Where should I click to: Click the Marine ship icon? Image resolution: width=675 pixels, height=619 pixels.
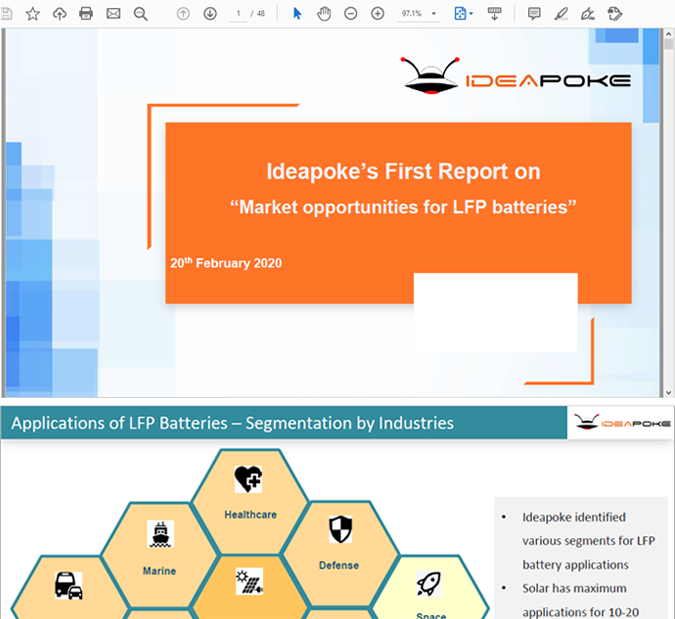[160, 534]
